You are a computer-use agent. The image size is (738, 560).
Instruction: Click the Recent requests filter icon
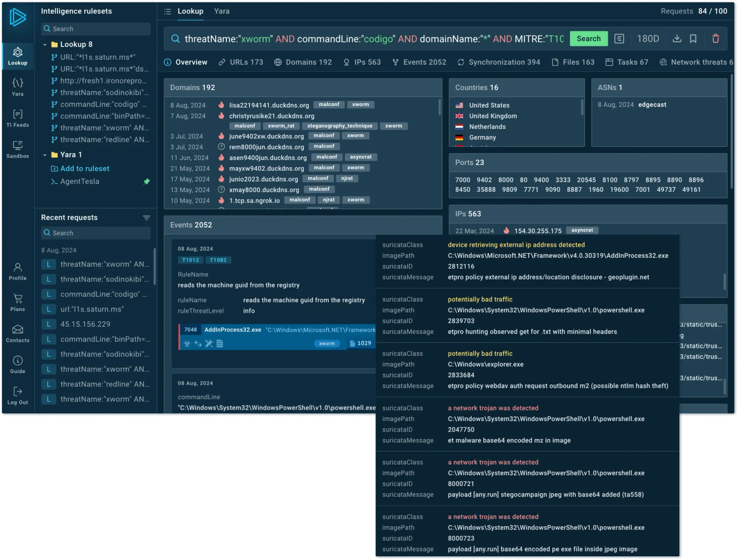click(146, 218)
